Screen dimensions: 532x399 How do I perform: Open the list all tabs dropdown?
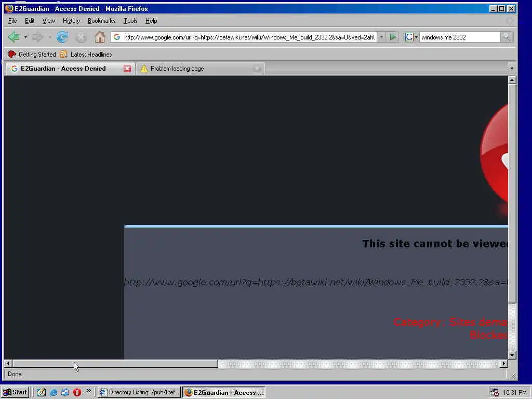coord(512,69)
